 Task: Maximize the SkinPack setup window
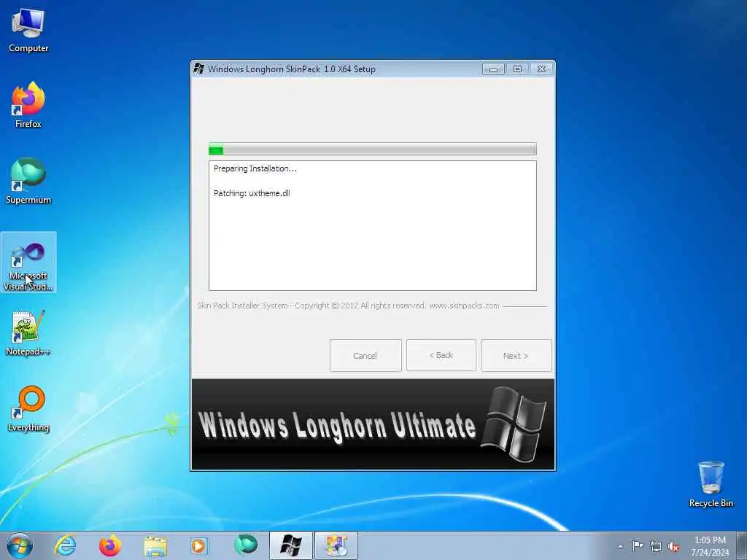coord(517,69)
